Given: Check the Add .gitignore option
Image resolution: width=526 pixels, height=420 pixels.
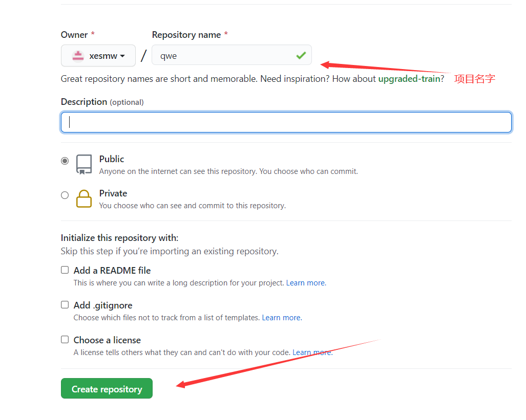Looking at the screenshot, I should click(65, 305).
